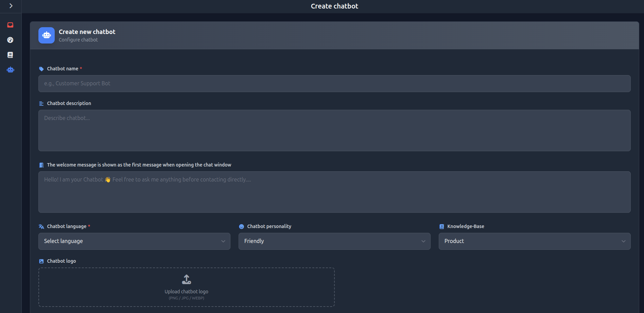The width and height of the screenshot is (644, 313).
Task: Change personality using the Friendly dropdown
Action: (x=334, y=241)
